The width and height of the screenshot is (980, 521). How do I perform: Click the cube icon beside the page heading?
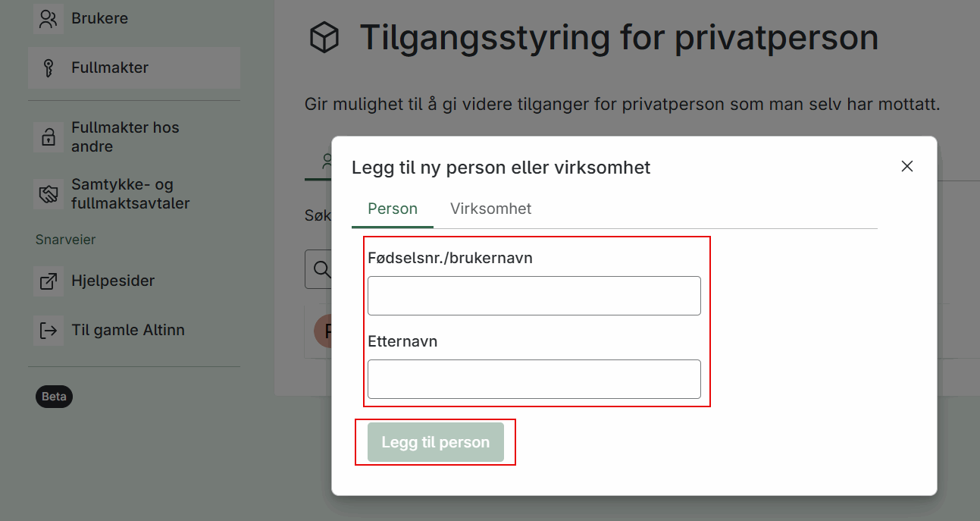[x=324, y=38]
